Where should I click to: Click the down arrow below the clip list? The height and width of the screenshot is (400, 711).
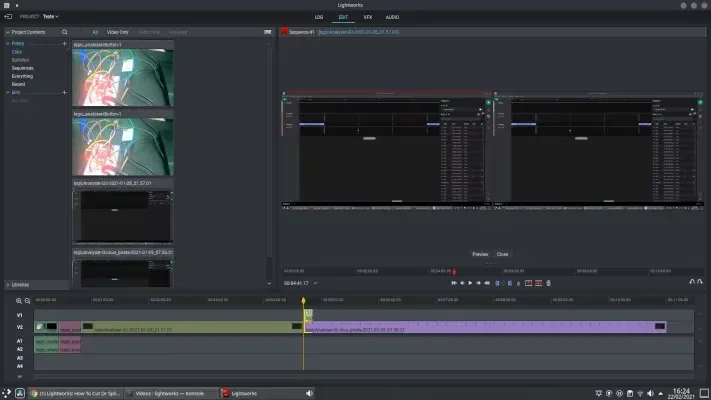269,283
